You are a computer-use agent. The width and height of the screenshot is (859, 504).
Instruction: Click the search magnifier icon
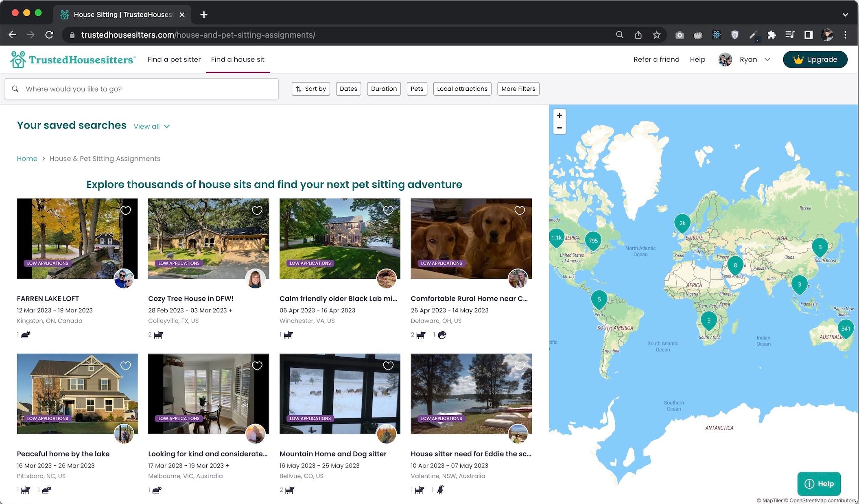[15, 89]
